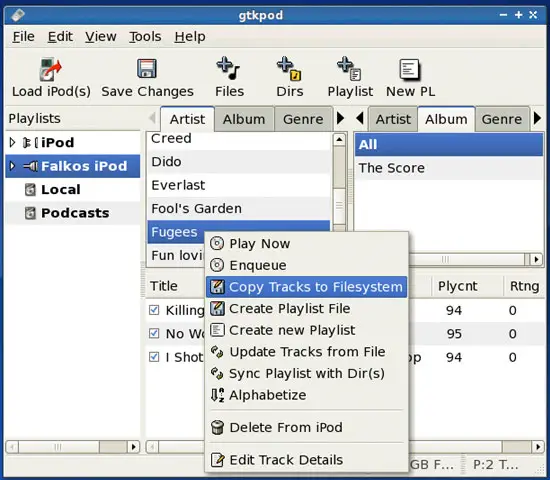This screenshot has height=480, width=550.
Task: Add Playlist using the toolbar icon
Action: pos(349,68)
